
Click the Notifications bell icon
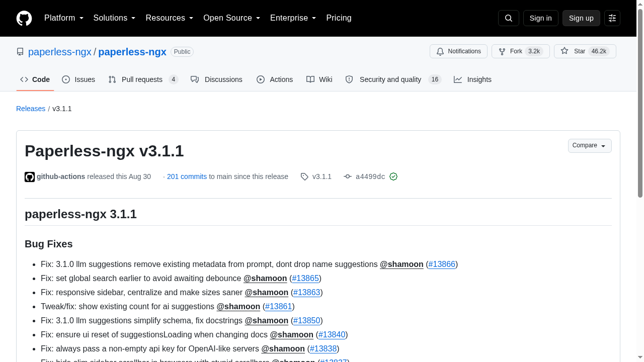pyautogui.click(x=440, y=51)
